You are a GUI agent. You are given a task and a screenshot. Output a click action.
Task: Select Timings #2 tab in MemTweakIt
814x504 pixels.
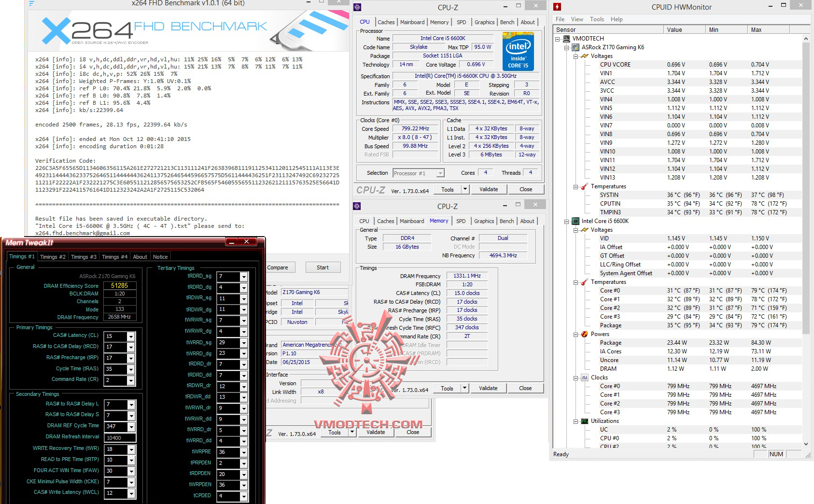(53, 257)
